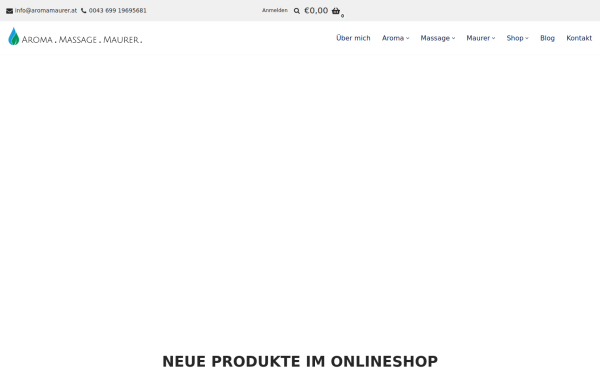Screen dimensions: 600x375
Task: Open the Blog page
Action: pos(547,38)
